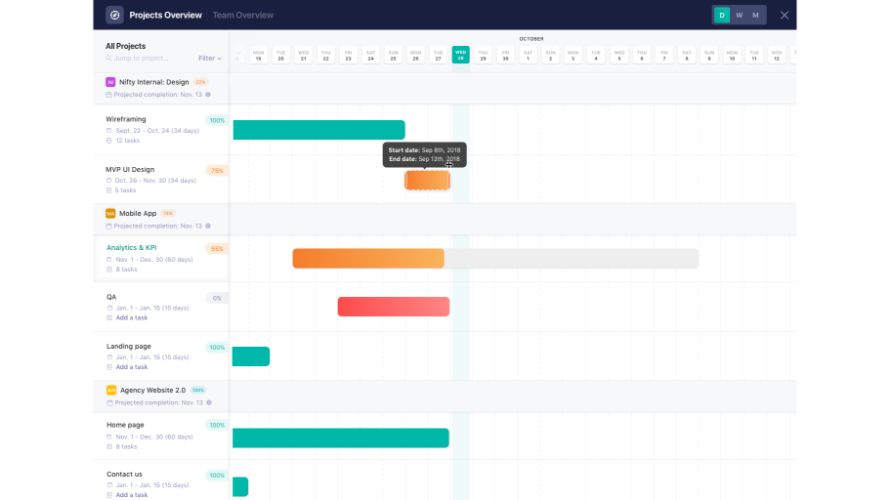Screen dimensions: 890x500
Task: Open the Wireframing milestone
Action: 125,119
